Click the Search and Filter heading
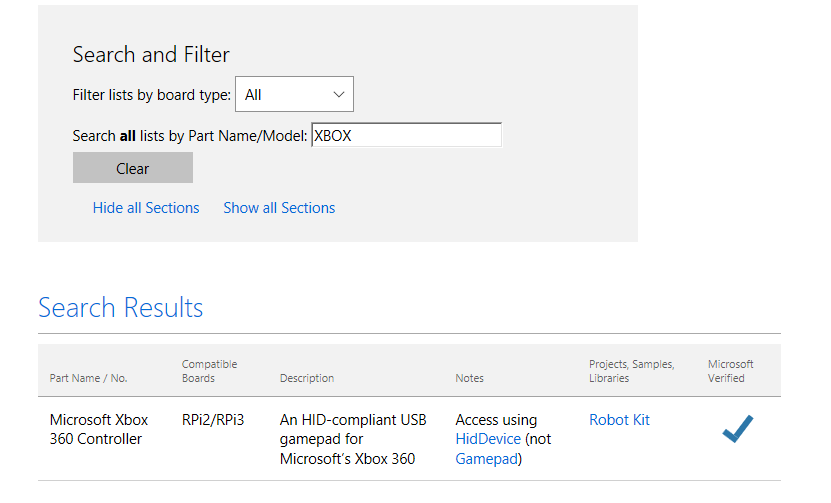The height and width of the screenshot is (503, 831). pyautogui.click(x=151, y=55)
